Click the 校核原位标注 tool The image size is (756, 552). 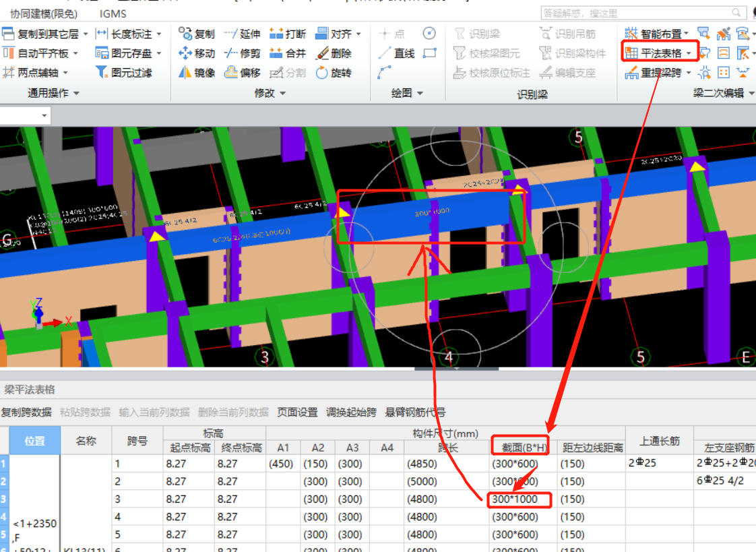click(x=492, y=73)
